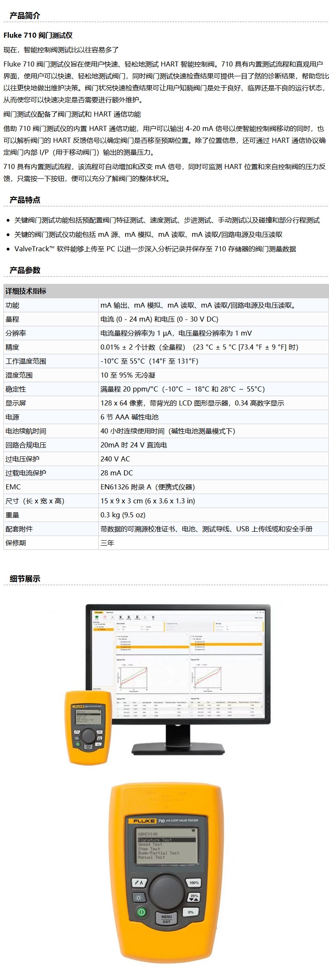Click the bullet starting 关键阀门测试功能
Image resolution: width=329 pixels, height=980 pixels.
[x=167, y=220]
